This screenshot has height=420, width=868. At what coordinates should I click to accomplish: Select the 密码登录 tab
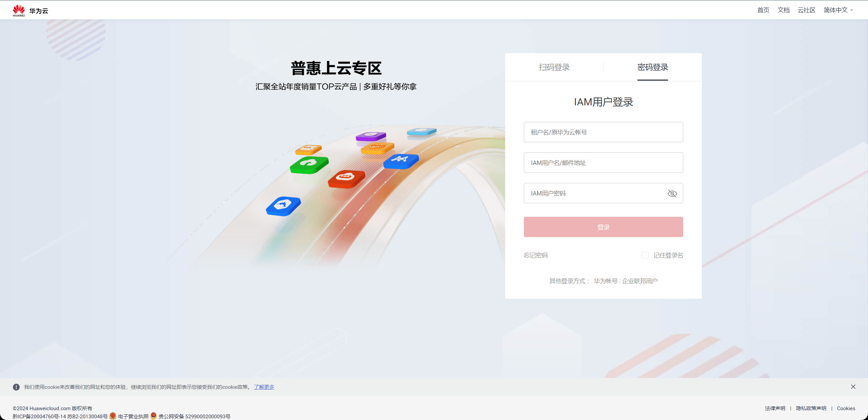coord(652,67)
